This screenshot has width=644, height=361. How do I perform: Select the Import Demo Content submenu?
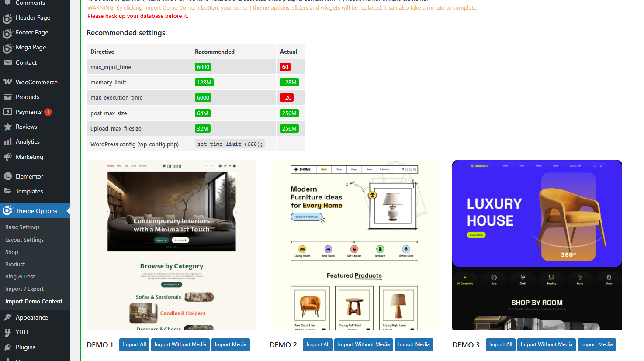(34, 302)
